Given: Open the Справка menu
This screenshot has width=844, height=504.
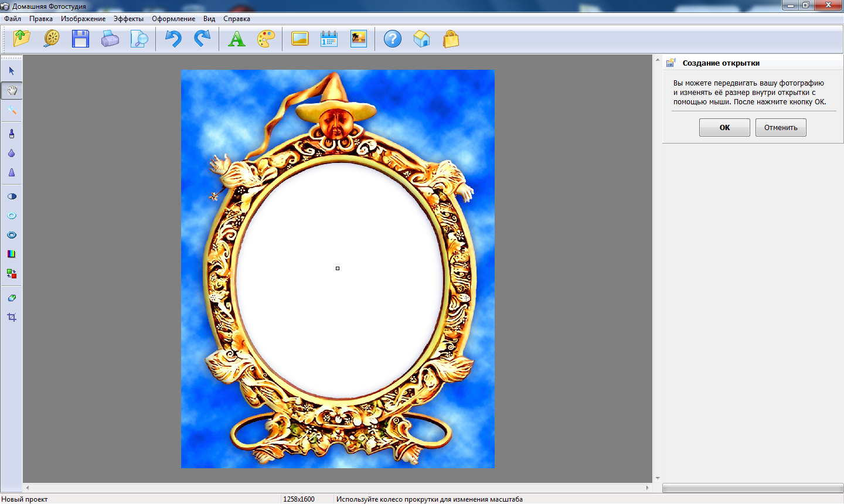Looking at the screenshot, I should click(237, 19).
